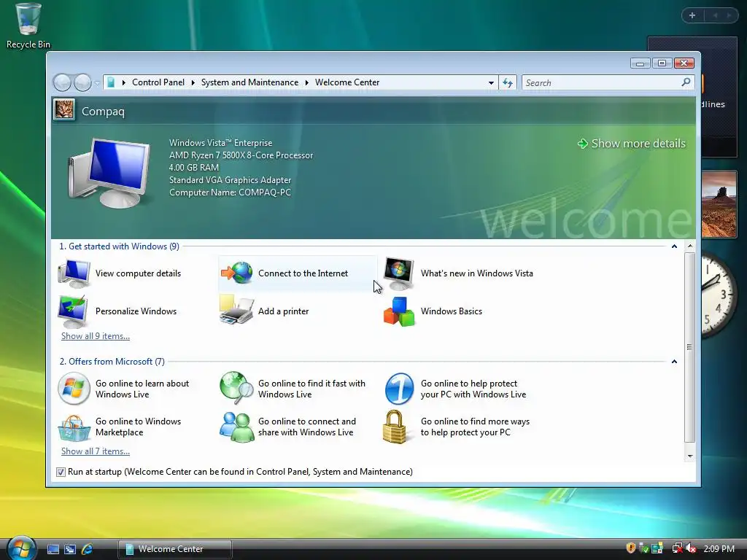This screenshot has width=747, height=560.
Task: Open the Personalize Windows icon
Action: tap(72, 311)
